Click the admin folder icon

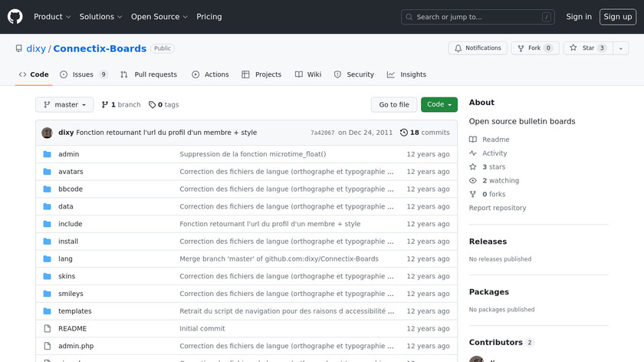click(47, 154)
